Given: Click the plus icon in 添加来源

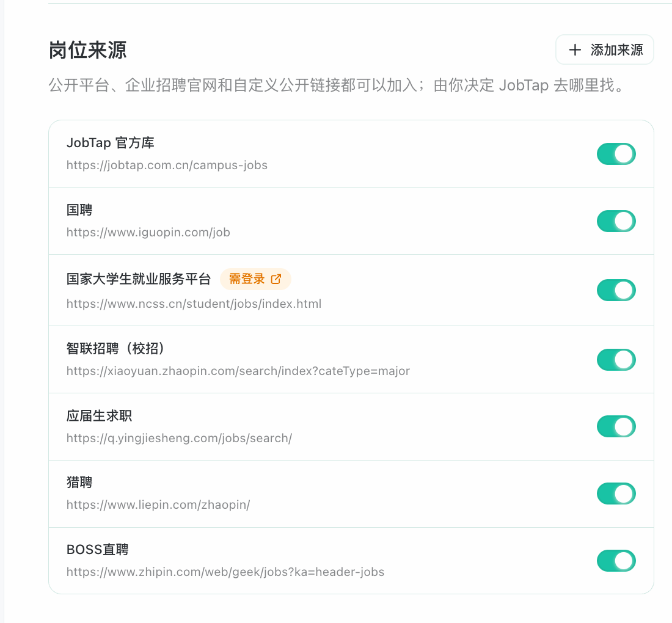Looking at the screenshot, I should pyautogui.click(x=575, y=50).
